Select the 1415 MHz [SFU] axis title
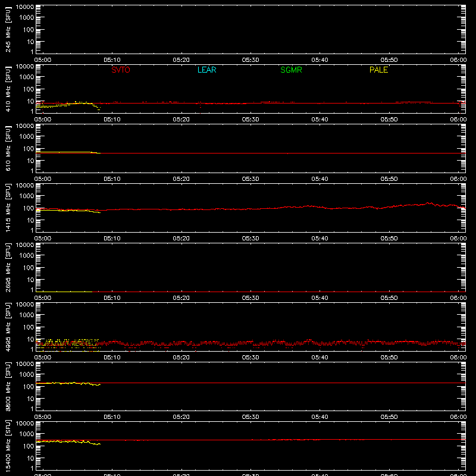The height and width of the screenshot is (476, 476). 8,208
